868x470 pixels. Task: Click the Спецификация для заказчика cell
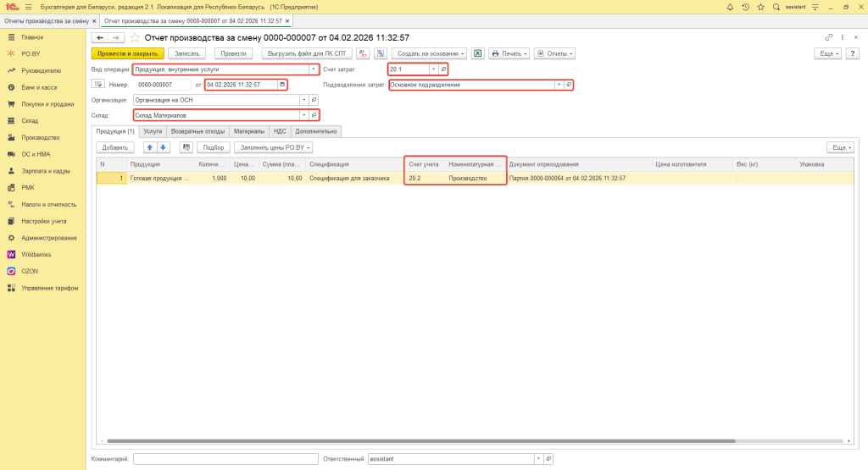coord(355,178)
